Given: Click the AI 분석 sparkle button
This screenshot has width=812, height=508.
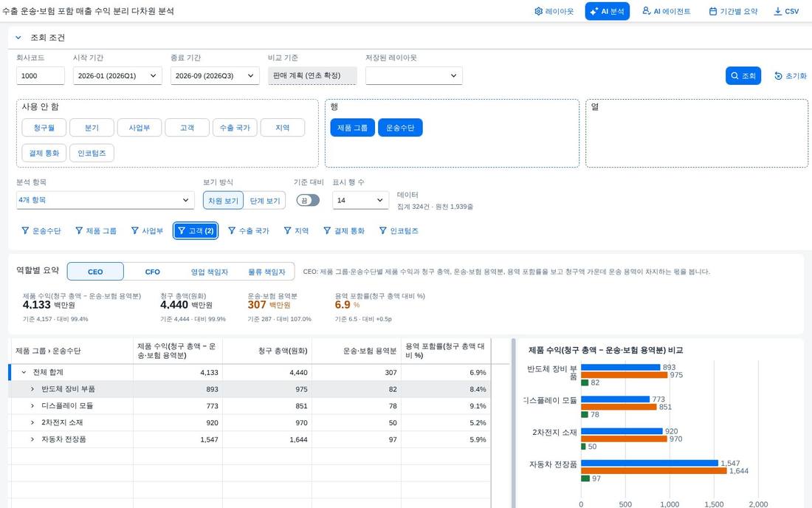Looking at the screenshot, I should pyautogui.click(x=607, y=11).
